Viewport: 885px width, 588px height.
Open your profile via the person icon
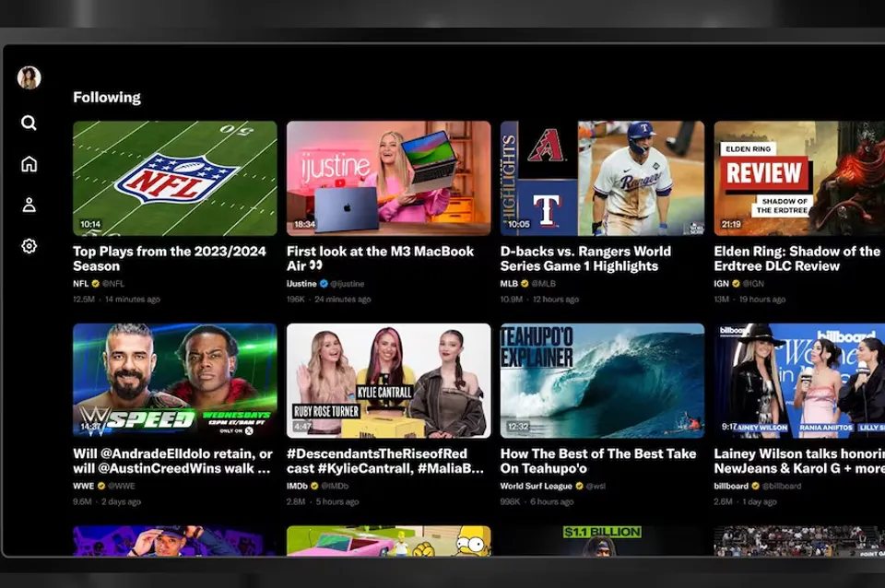click(x=29, y=205)
